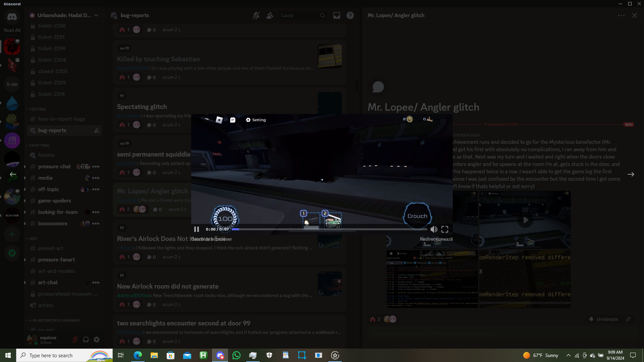Click Urmărește follow button

pos(603,319)
